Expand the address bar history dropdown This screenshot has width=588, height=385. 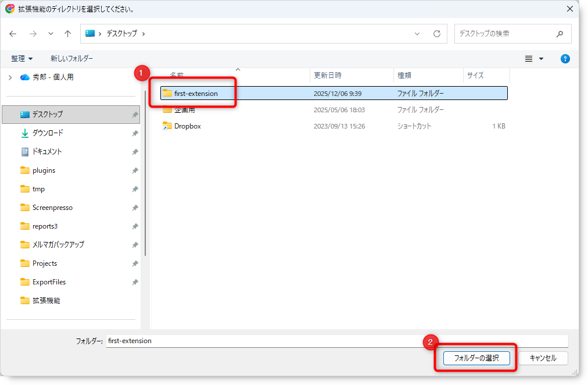point(417,34)
